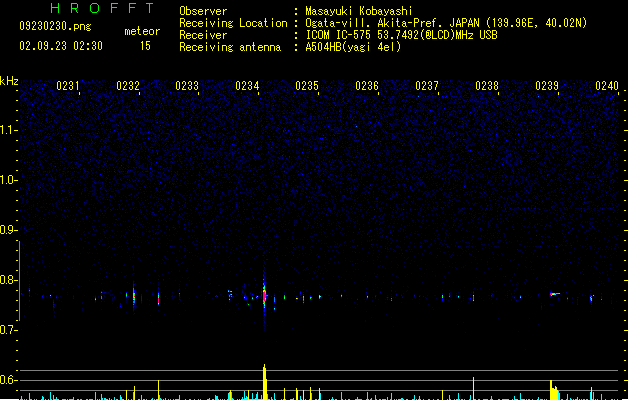Click the ICOM IC-575 receiver value

401,35
